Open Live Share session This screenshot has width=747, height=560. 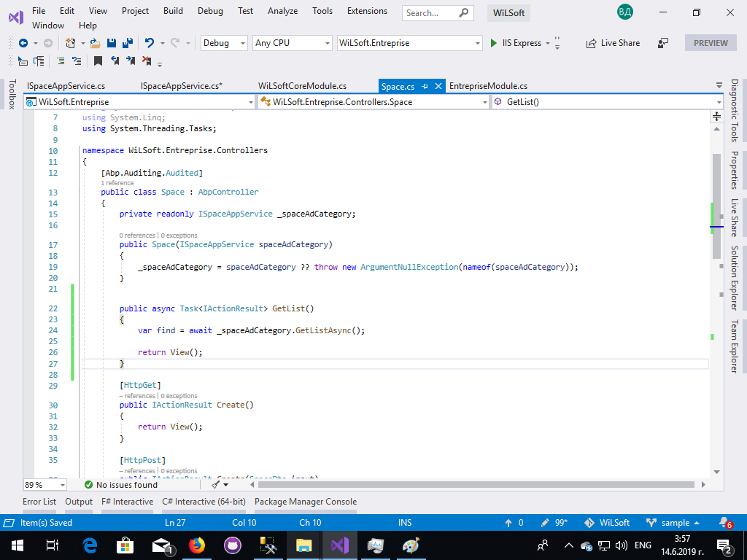613,43
